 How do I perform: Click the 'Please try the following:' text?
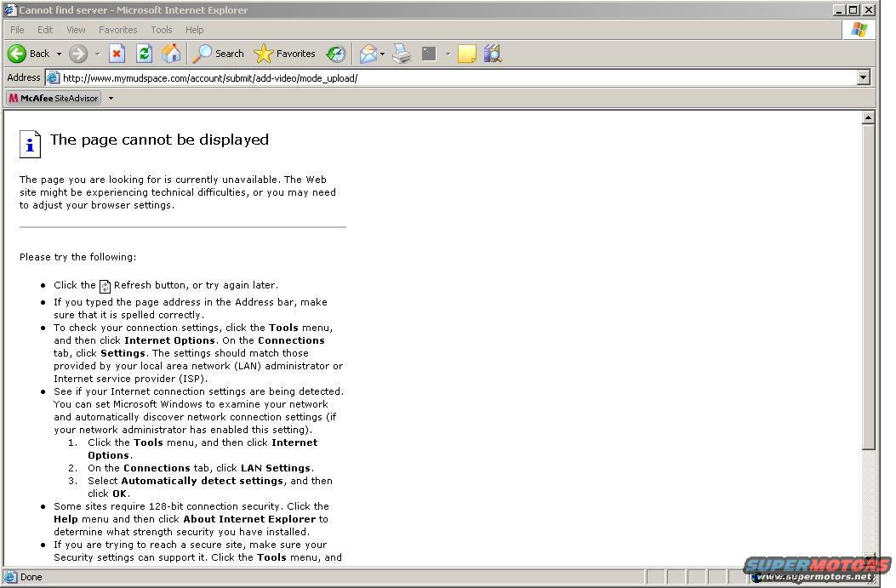(x=77, y=257)
